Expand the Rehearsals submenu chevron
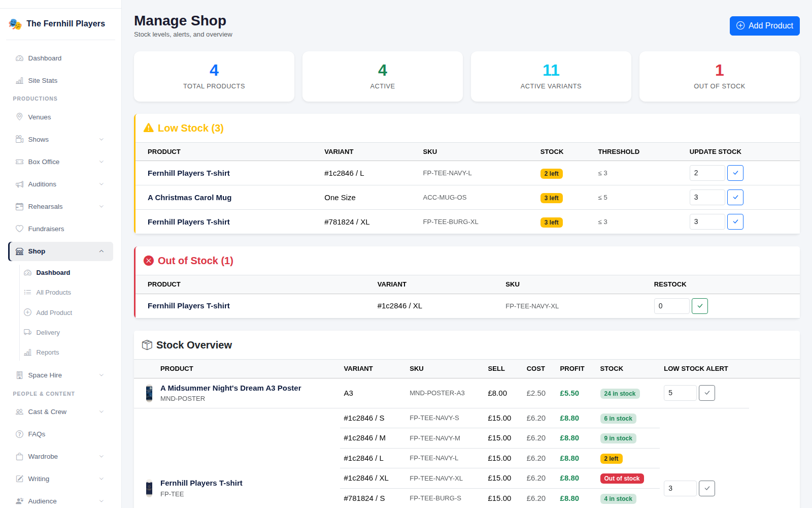Viewport: 812px width, 508px height. coord(101,207)
